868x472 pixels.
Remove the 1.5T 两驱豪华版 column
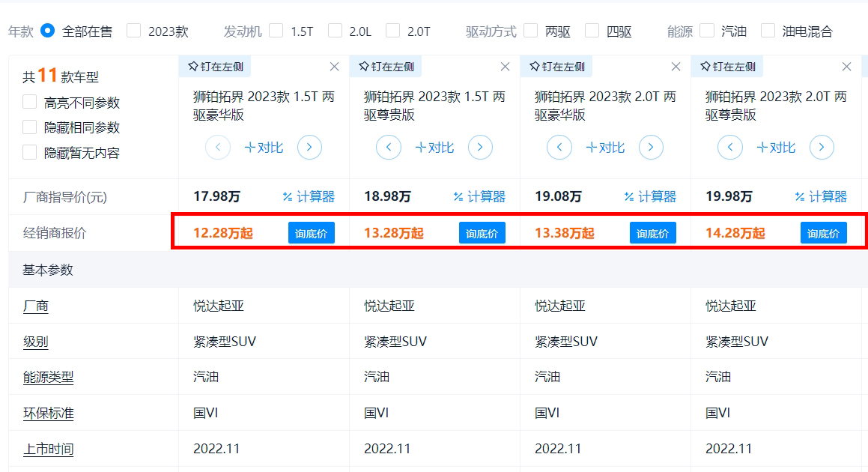[x=334, y=67]
